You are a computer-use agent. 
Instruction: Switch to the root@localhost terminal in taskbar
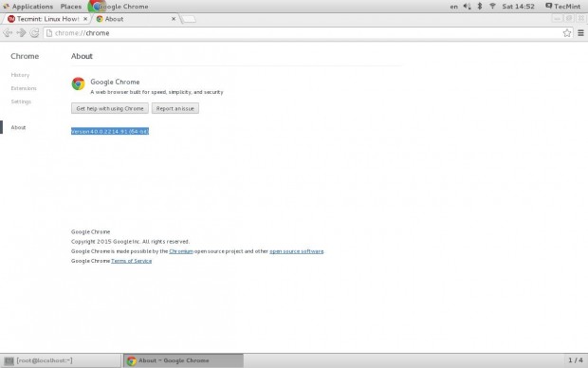[x=61, y=360]
